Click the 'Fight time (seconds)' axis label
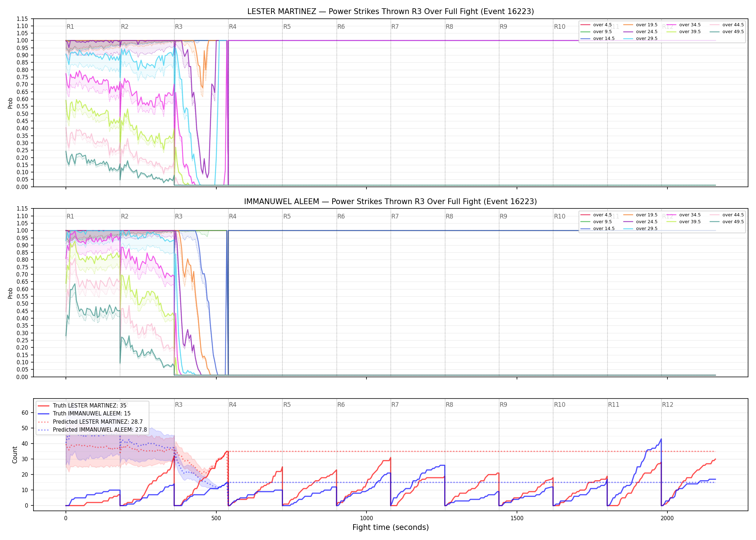The width and height of the screenshot is (756, 540). click(x=391, y=527)
